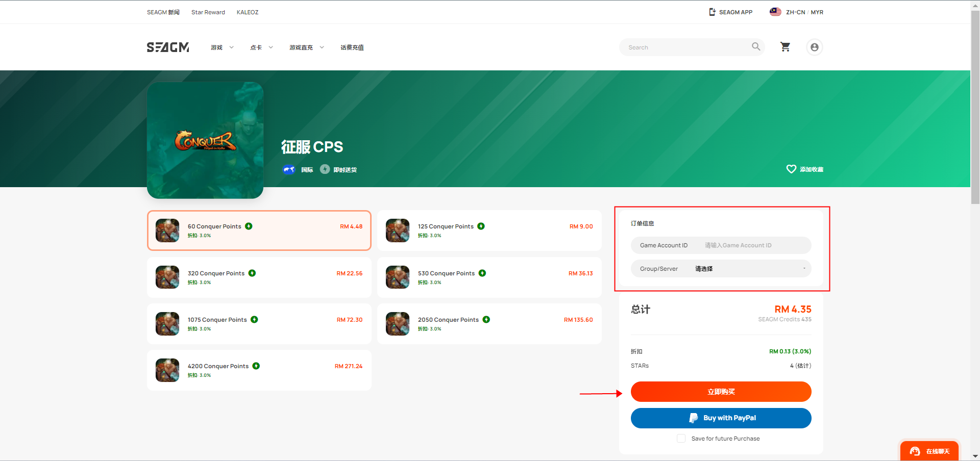
Task: Expand the 游戏 menu
Action: [x=222, y=47]
